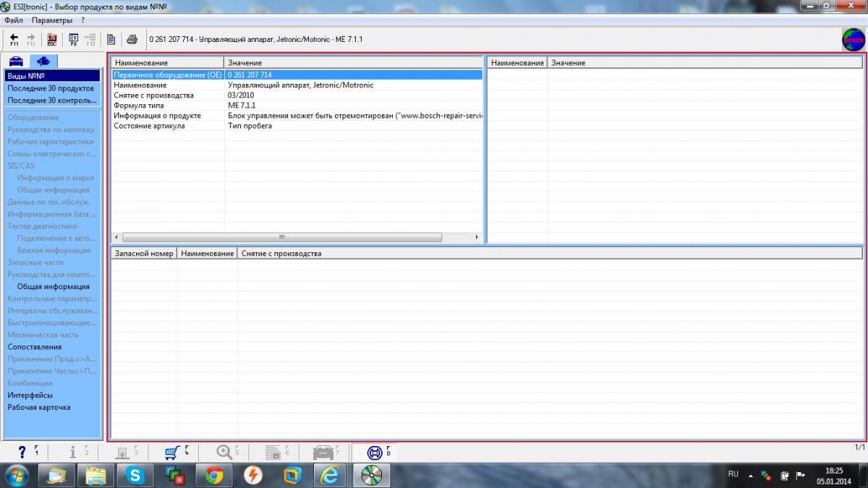Screen dimensions: 868x488
Task: Select the Состояние артикула row label
Action: pyautogui.click(x=149, y=126)
